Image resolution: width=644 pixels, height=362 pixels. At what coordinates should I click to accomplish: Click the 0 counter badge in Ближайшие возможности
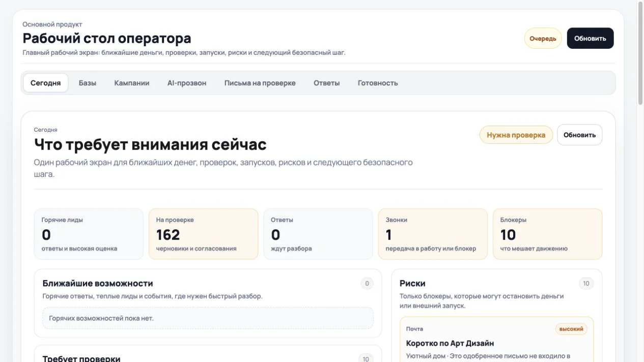tap(367, 284)
